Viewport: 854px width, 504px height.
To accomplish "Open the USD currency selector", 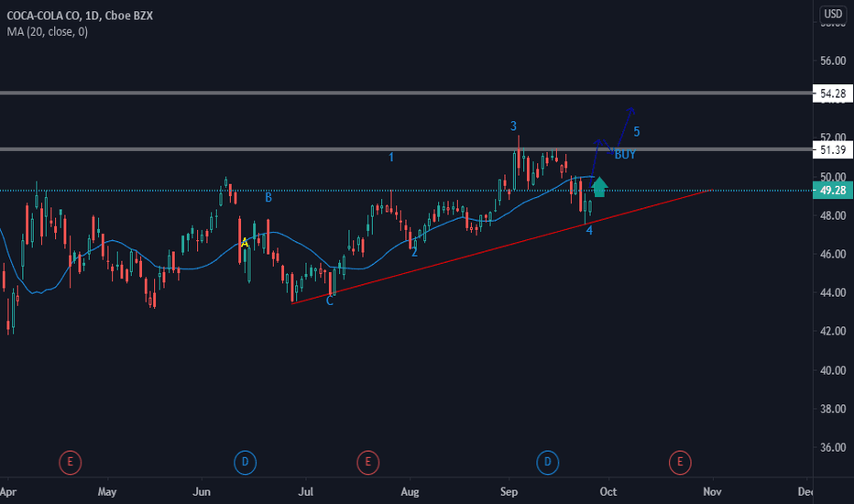I will (833, 14).
